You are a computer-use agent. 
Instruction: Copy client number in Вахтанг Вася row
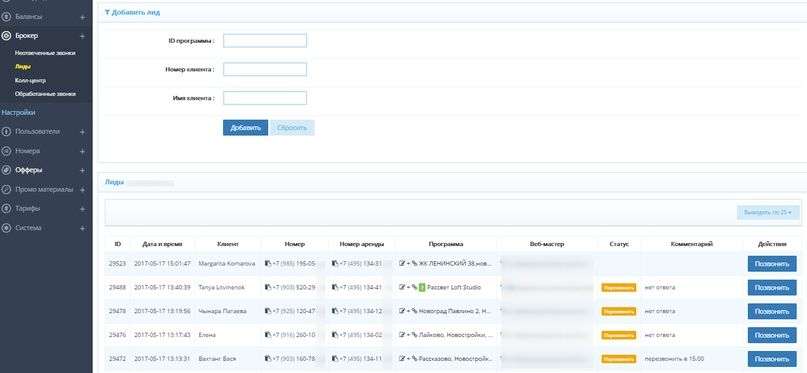(268, 359)
